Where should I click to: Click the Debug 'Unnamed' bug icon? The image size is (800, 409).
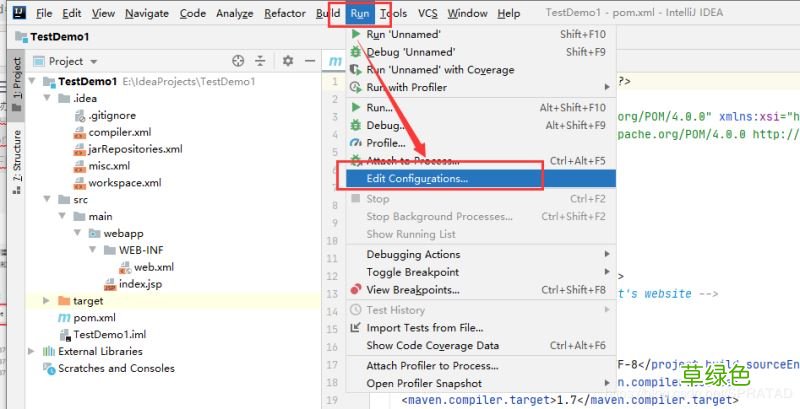356,52
